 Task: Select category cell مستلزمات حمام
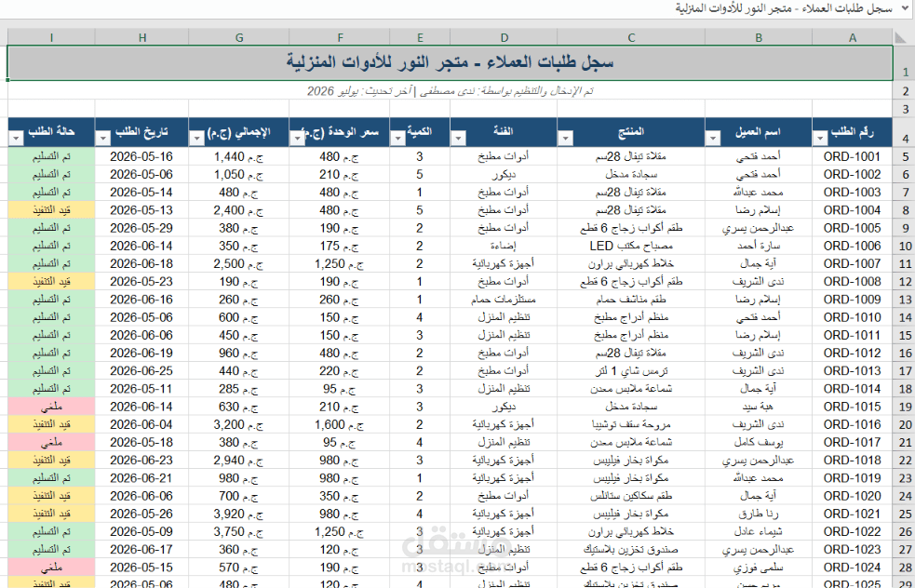click(504, 300)
